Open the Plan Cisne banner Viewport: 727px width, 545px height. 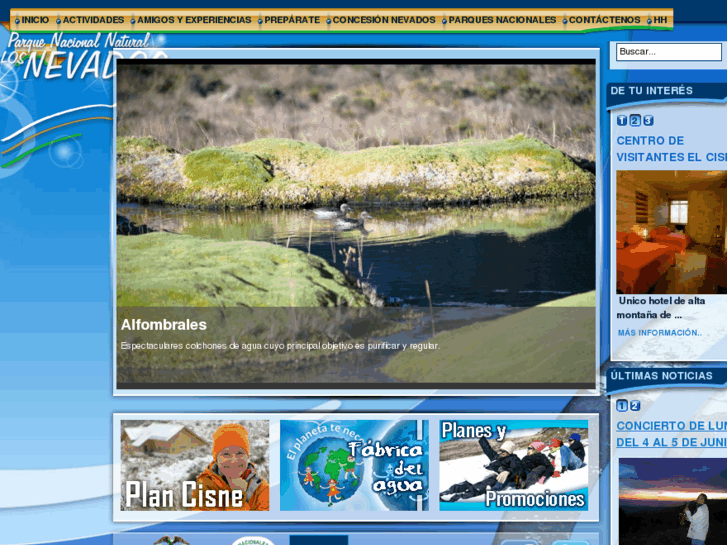click(x=195, y=465)
